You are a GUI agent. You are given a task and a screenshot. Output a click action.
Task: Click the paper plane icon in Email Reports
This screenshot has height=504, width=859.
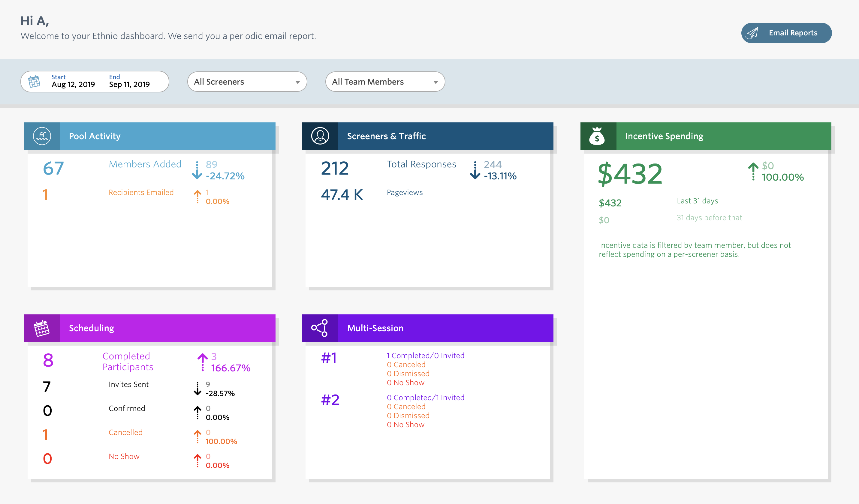click(x=752, y=33)
